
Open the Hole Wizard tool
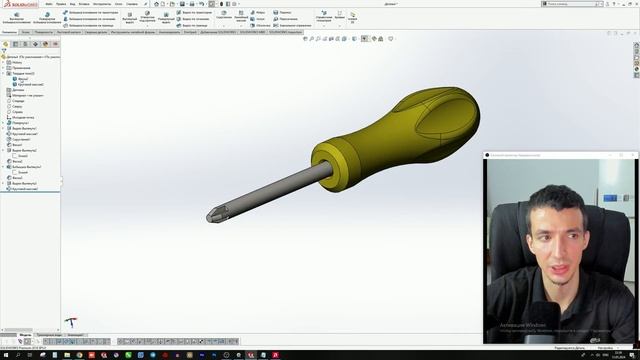(147, 16)
